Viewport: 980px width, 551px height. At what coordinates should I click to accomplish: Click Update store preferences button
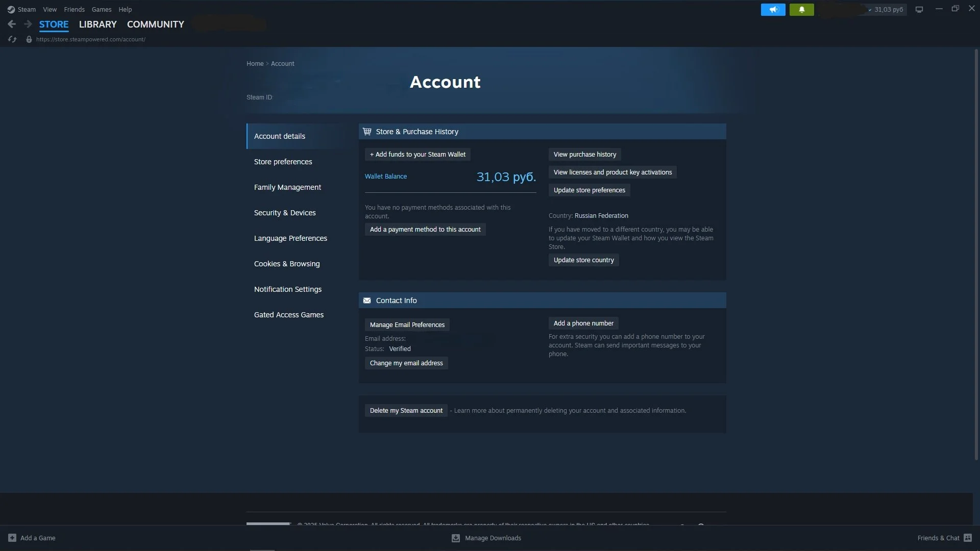coord(590,190)
